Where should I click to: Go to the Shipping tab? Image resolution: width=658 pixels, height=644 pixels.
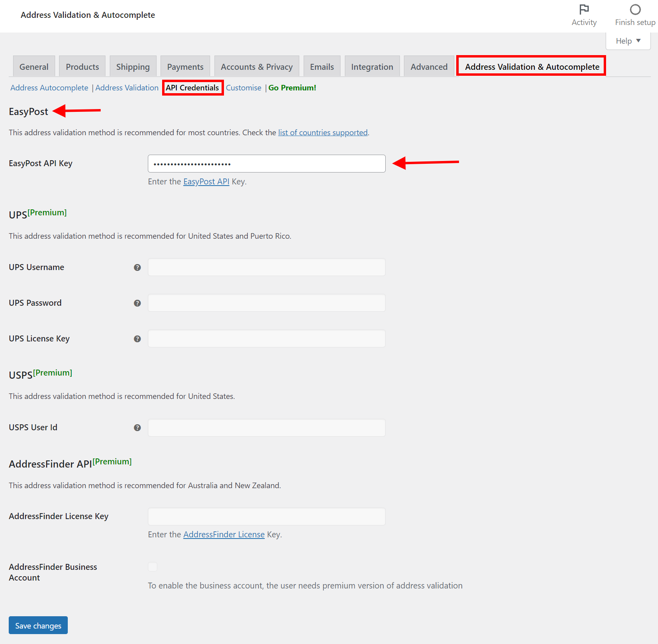click(x=133, y=67)
